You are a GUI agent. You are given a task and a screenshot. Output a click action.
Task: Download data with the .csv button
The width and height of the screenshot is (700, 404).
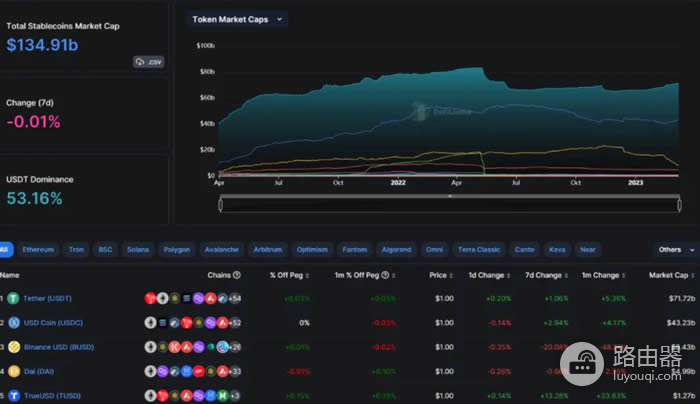click(149, 62)
